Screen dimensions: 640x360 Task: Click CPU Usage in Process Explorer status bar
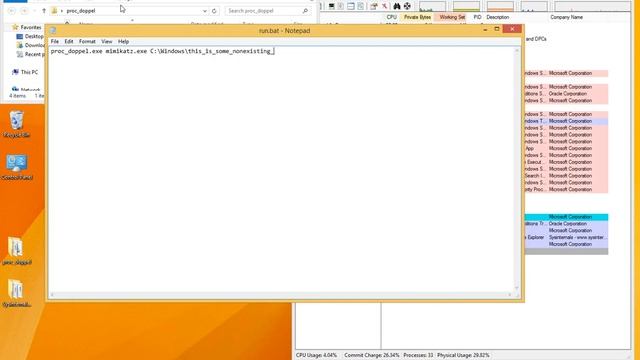coord(316,356)
